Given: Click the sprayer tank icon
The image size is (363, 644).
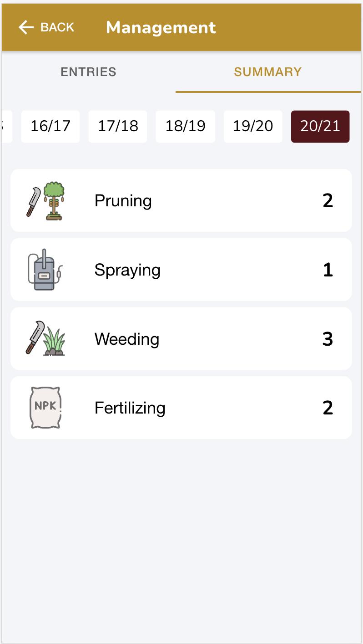Looking at the screenshot, I should coord(45,270).
